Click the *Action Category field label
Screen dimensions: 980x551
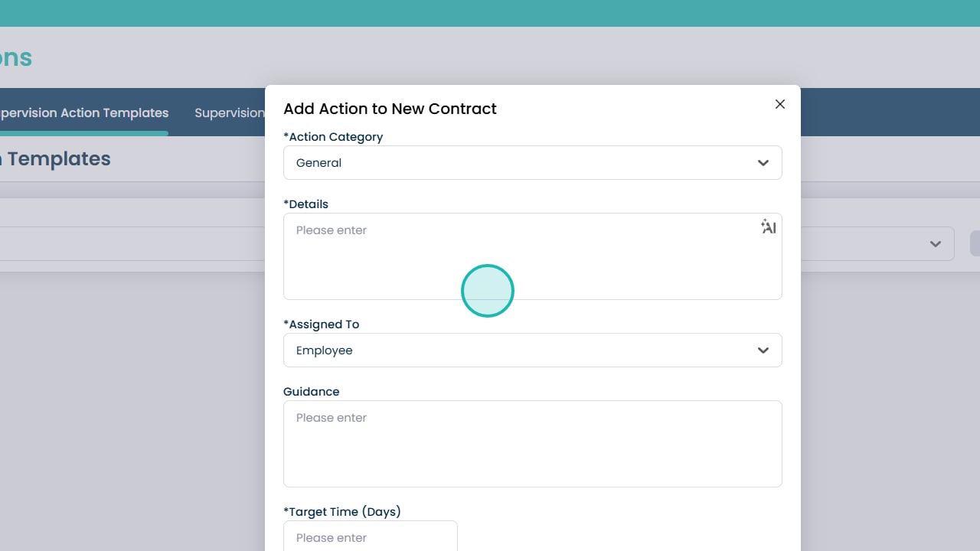[333, 137]
